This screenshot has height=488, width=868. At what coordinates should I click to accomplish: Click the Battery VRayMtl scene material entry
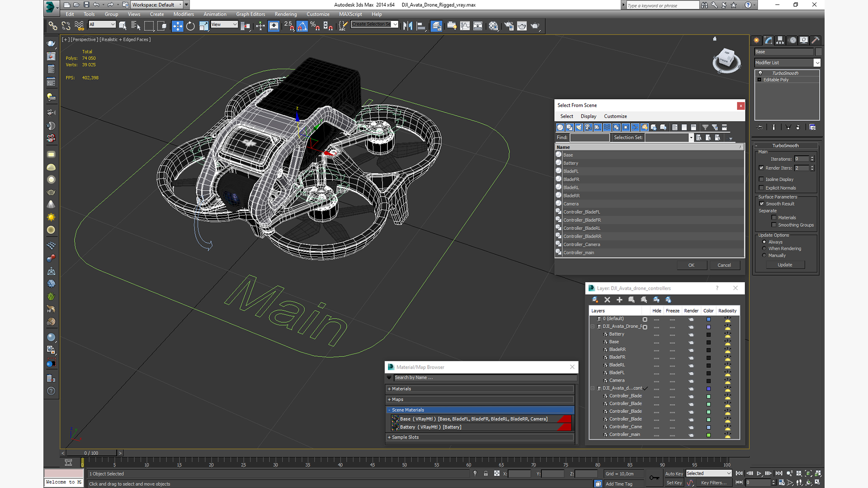tap(482, 427)
